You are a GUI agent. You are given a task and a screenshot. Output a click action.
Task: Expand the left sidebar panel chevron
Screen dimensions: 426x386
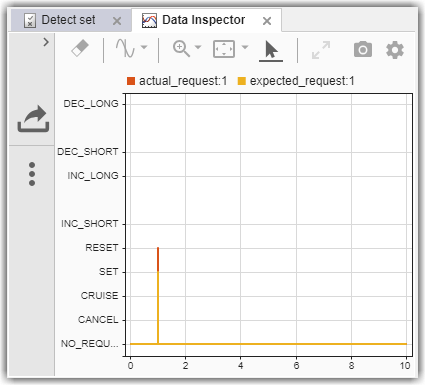(x=46, y=42)
